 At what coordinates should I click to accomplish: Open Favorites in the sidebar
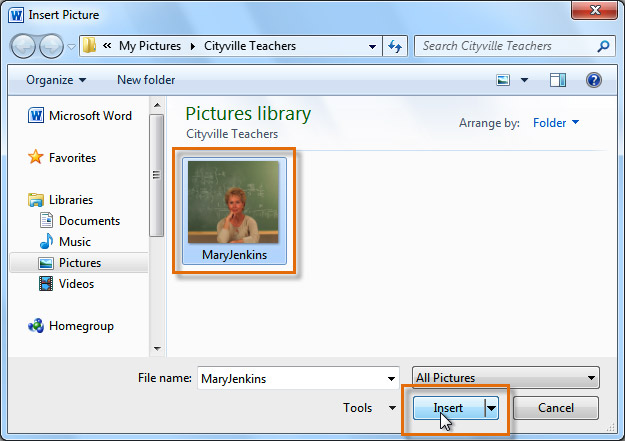click(72, 158)
